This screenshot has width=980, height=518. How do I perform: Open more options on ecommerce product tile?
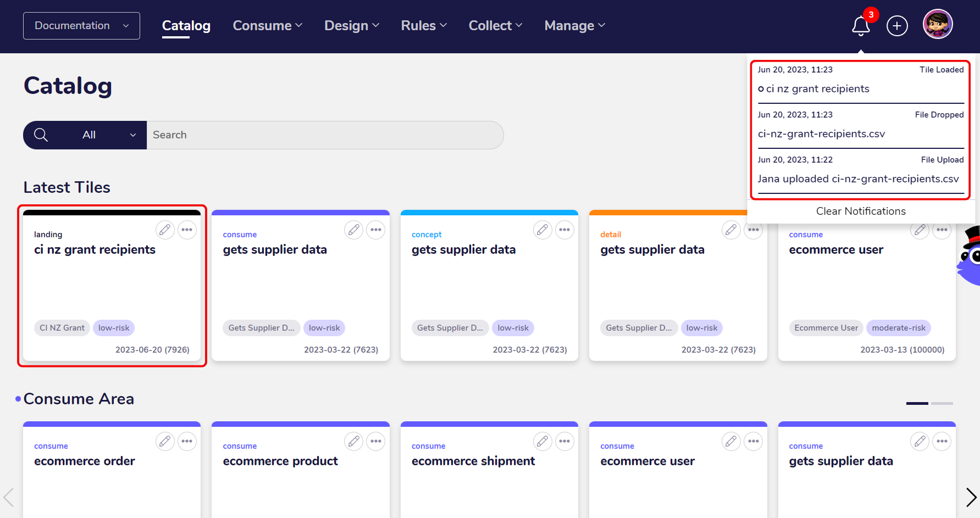point(376,441)
